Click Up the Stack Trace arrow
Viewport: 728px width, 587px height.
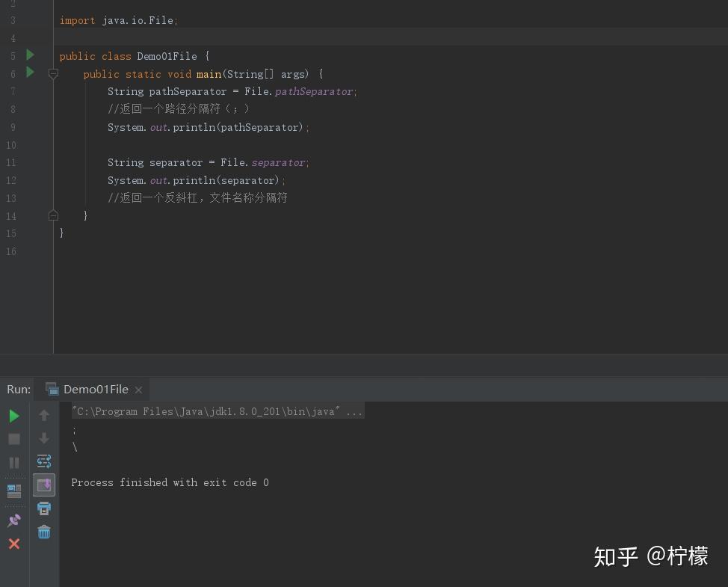pos(44,415)
